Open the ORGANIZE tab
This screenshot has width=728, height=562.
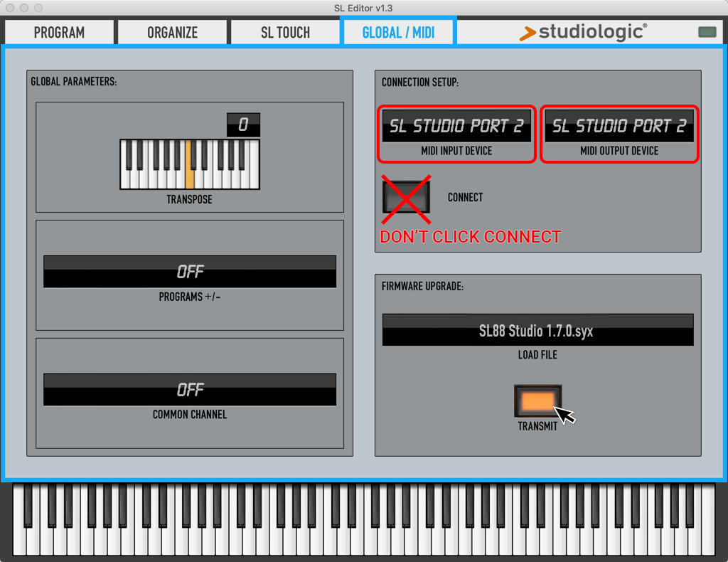click(x=172, y=33)
